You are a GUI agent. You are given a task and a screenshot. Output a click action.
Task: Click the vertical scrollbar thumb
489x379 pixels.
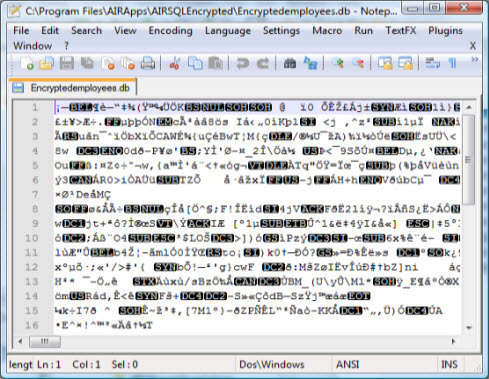(469, 160)
